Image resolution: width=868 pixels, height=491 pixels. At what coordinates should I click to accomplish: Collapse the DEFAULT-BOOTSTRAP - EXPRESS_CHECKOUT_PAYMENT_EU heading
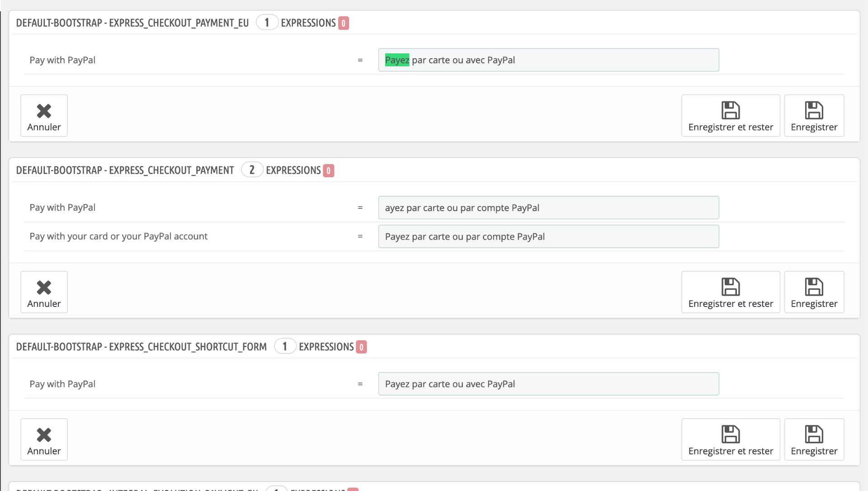coord(132,23)
